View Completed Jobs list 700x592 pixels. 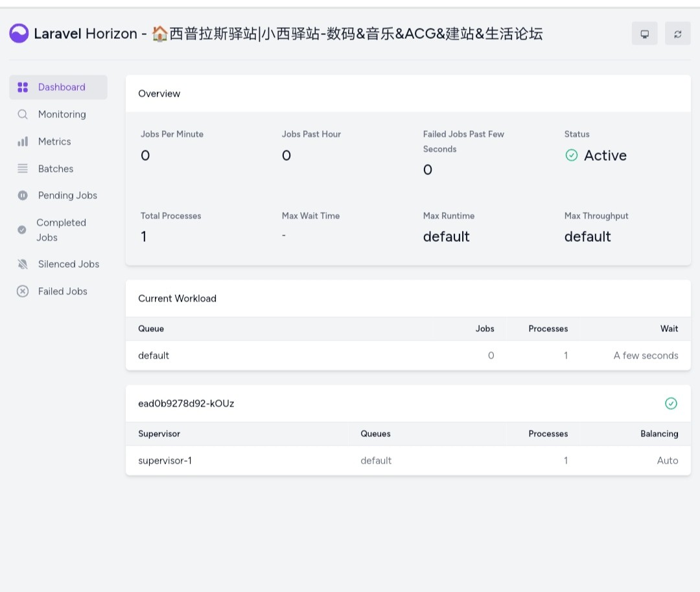(58, 230)
